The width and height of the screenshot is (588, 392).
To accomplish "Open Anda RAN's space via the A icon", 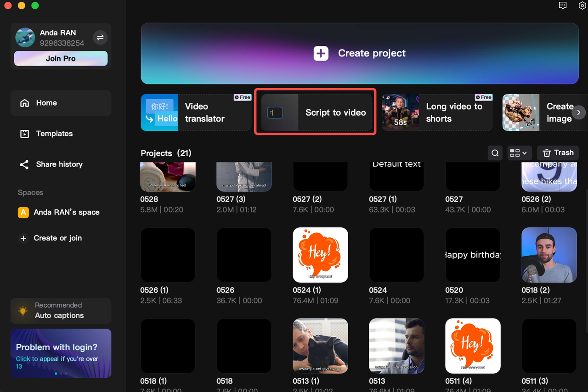I will click(23, 212).
